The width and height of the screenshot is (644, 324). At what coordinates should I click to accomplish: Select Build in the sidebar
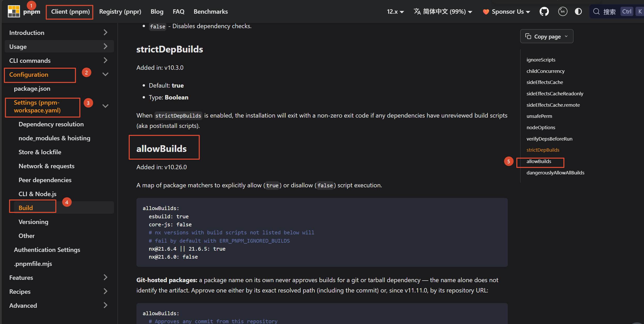tap(26, 208)
